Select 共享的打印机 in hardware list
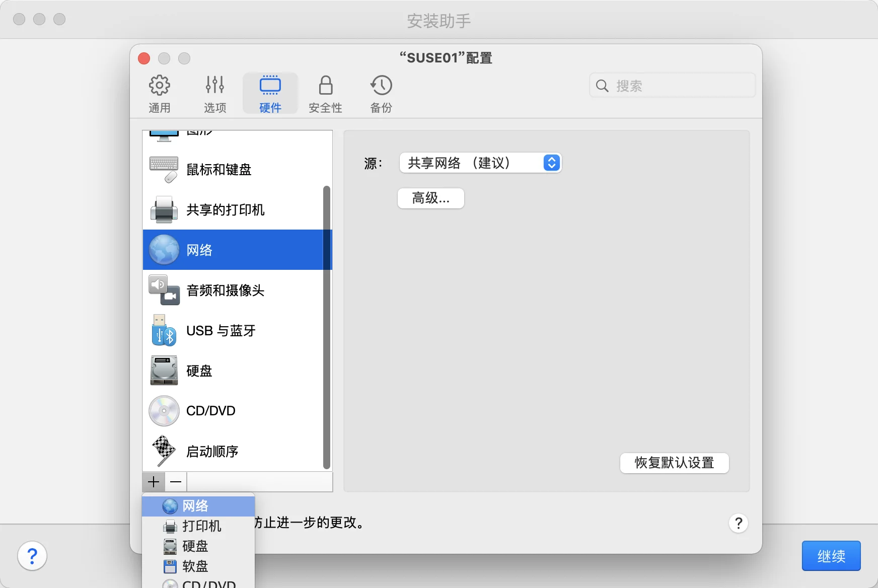Image resolution: width=878 pixels, height=588 pixels. 237,210
